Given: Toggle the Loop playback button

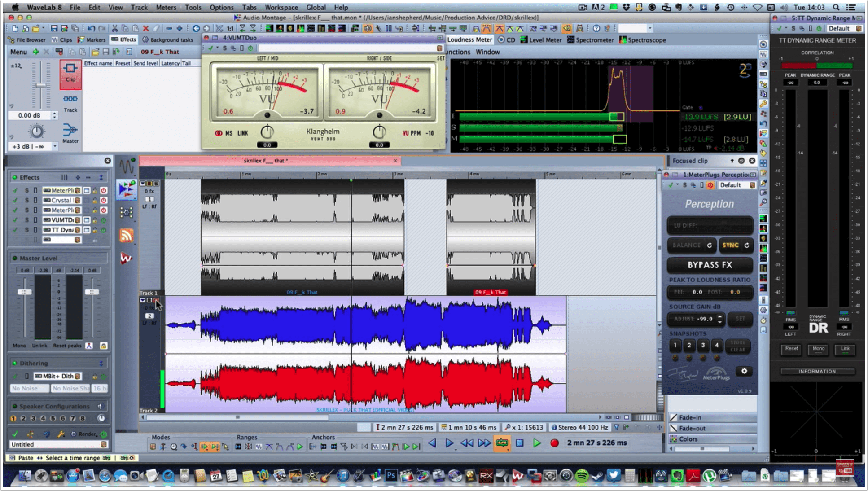Looking at the screenshot, I should [502, 443].
